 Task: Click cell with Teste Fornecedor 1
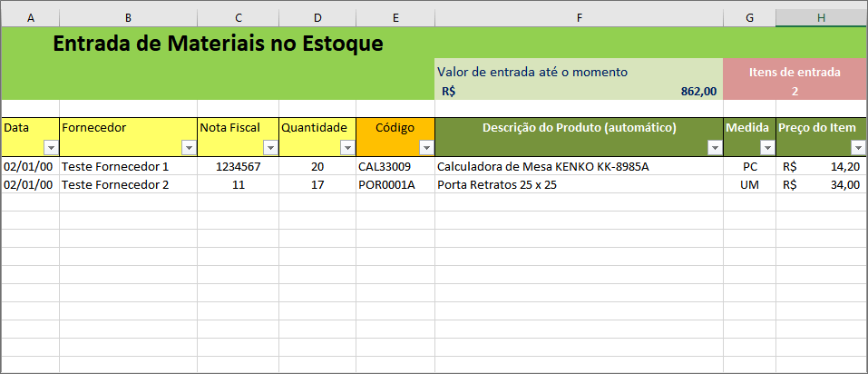click(x=128, y=166)
